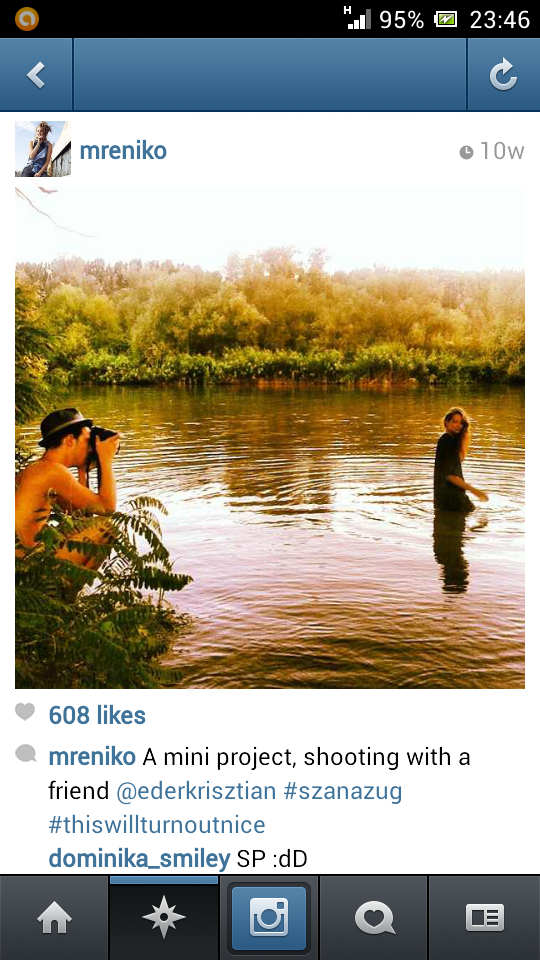Image resolution: width=540 pixels, height=960 pixels.
Task: Tap mreniko name in caption
Action: (92, 757)
